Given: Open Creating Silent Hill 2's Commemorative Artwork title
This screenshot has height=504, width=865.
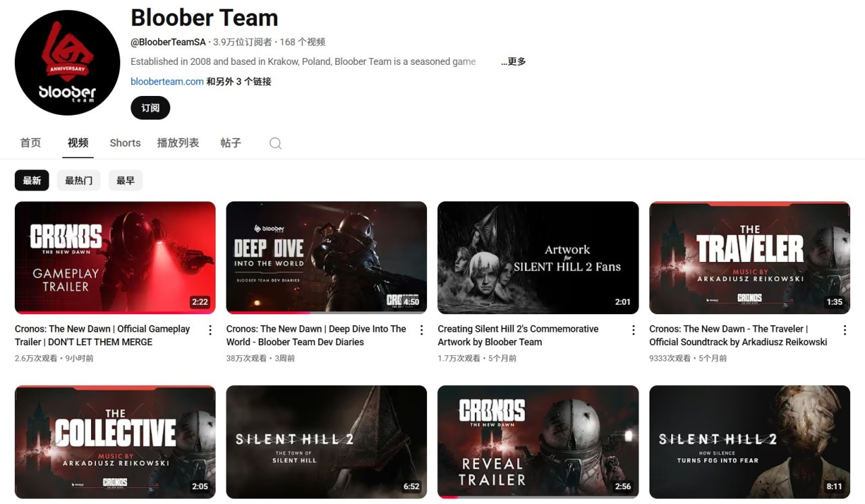Looking at the screenshot, I should tap(518, 335).
